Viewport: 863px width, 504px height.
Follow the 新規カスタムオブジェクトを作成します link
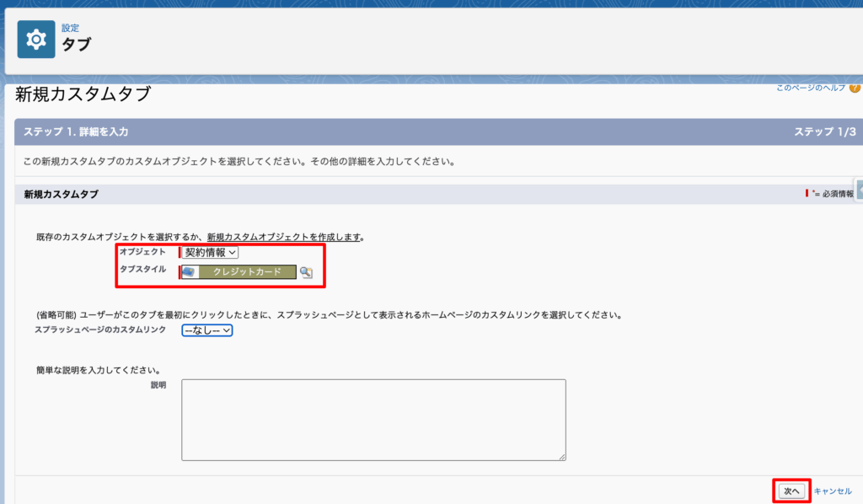pyautogui.click(x=284, y=237)
